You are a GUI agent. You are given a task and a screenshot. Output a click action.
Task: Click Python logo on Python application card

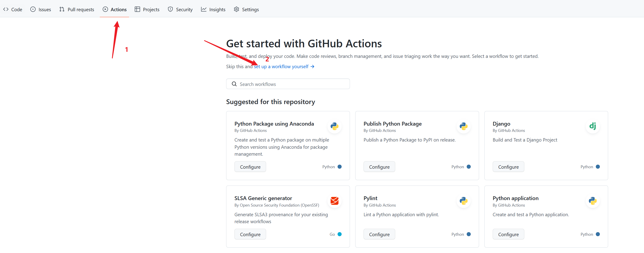pyautogui.click(x=592, y=201)
